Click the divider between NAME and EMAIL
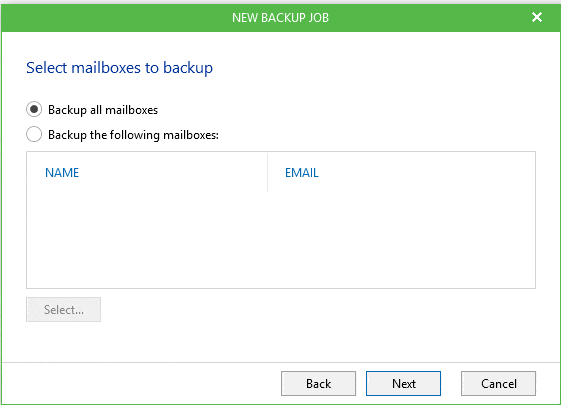The height and width of the screenshot is (405, 561). point(267,173)
